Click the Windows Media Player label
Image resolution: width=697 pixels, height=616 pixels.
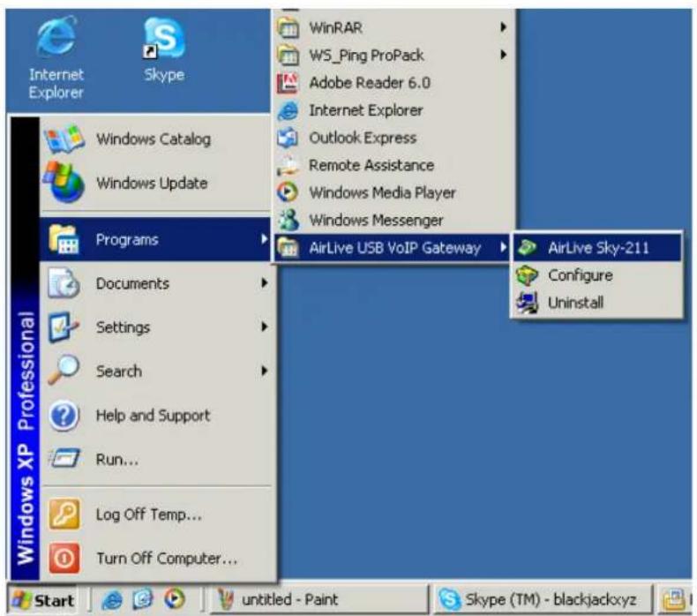tap(382, 193)
